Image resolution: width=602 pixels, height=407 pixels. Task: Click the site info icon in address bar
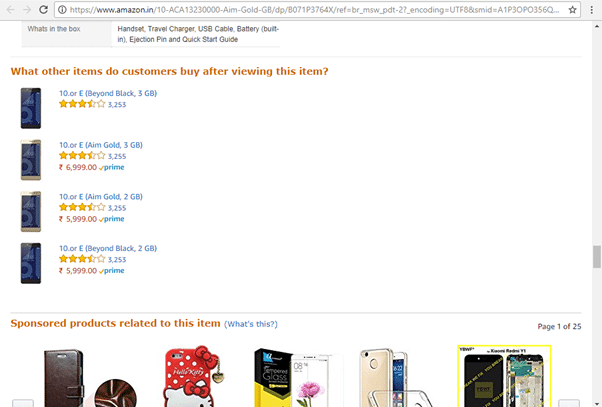coord(63,9)
